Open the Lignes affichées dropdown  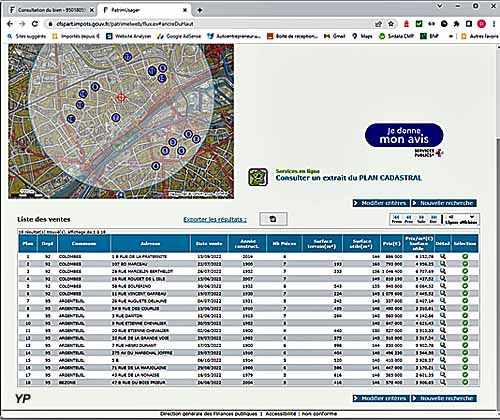click(462, 217)
